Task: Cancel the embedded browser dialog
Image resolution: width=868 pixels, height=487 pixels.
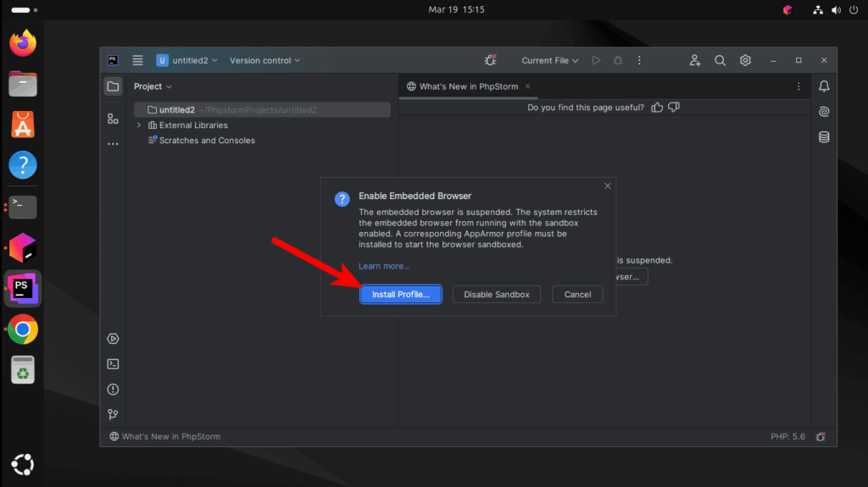Action: pos(577,295)
